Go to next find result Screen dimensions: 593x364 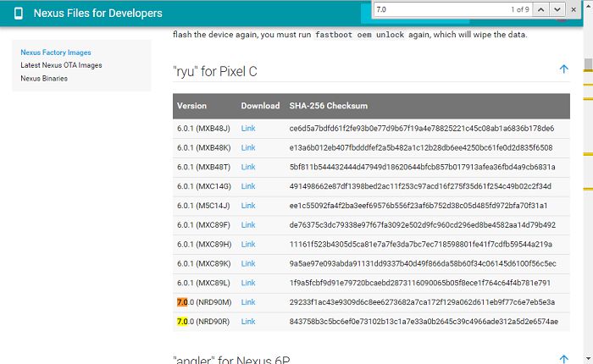pos(555,9)
